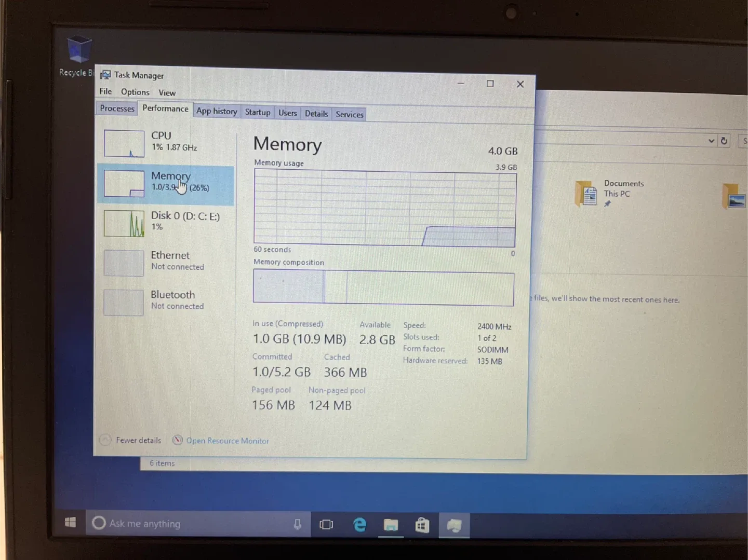The height and width of the screenshot is (560, 748).
Task: Launch Microsoft Store from the taskbar
Action: tap(422, 525)
